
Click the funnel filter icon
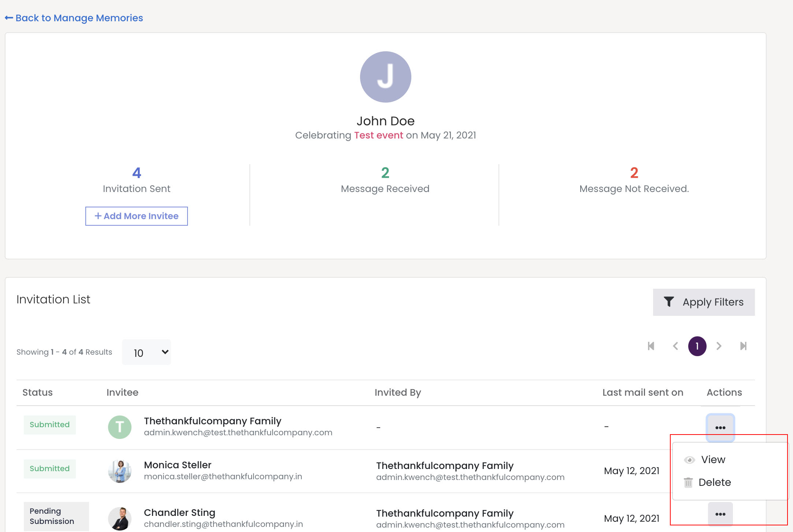668,302
